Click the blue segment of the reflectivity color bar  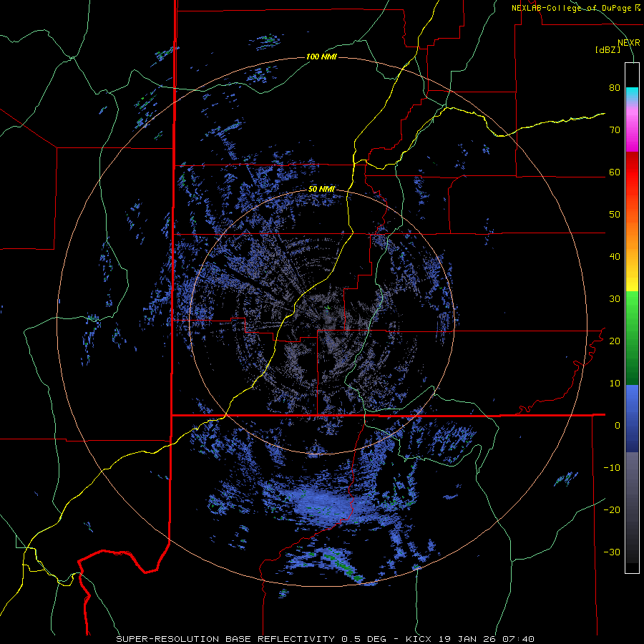click(x=632, y=418)
